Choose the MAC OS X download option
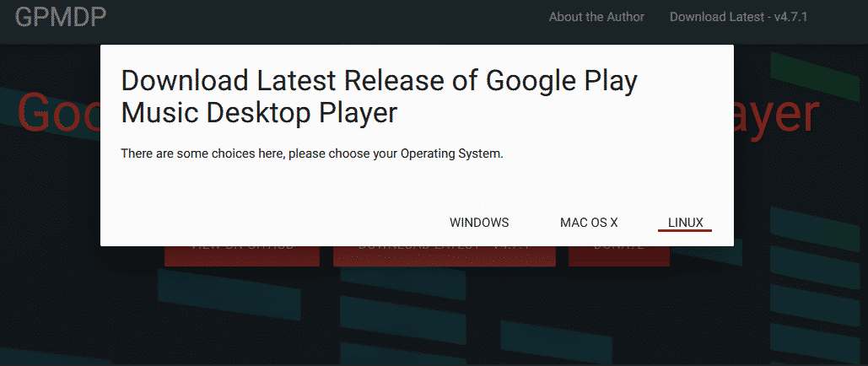 589,223
